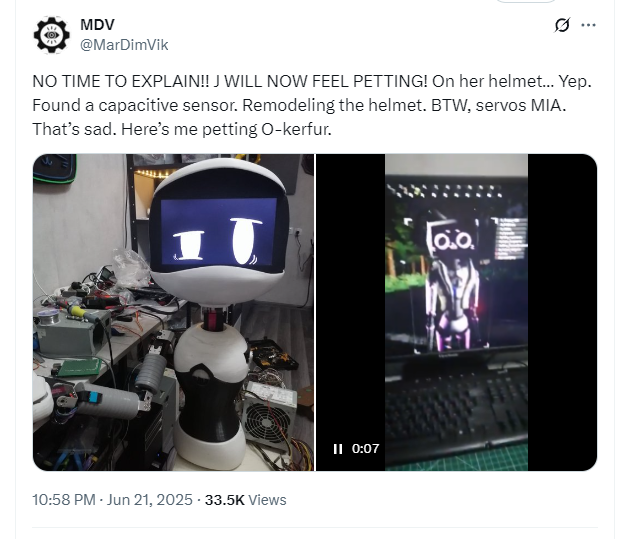Click the 0:07 video time indicator

[365, 449]
